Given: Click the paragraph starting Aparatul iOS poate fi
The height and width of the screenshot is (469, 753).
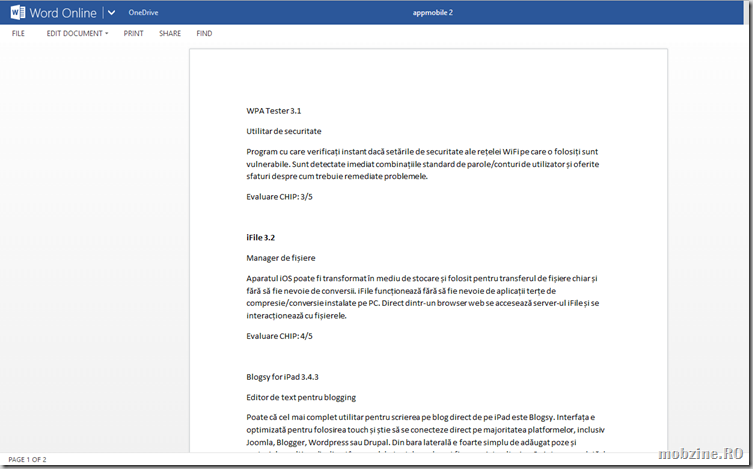Looking at the screenshot, I should tap(423, 297).
